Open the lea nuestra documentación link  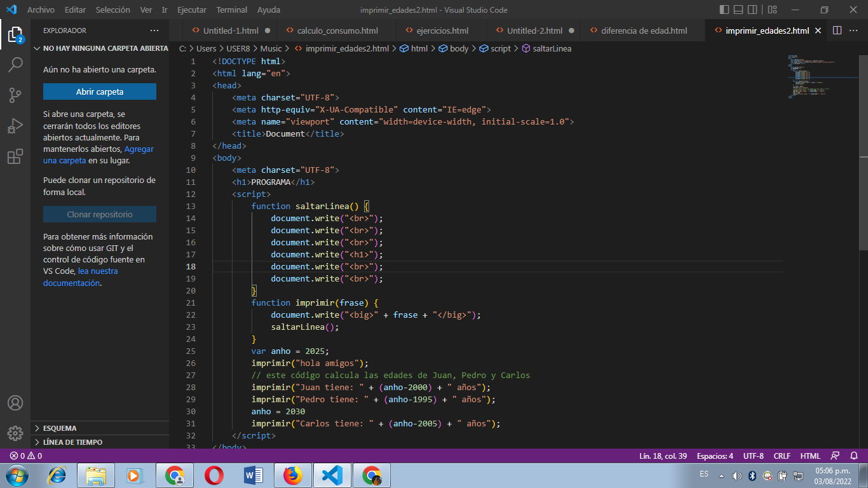81,277
